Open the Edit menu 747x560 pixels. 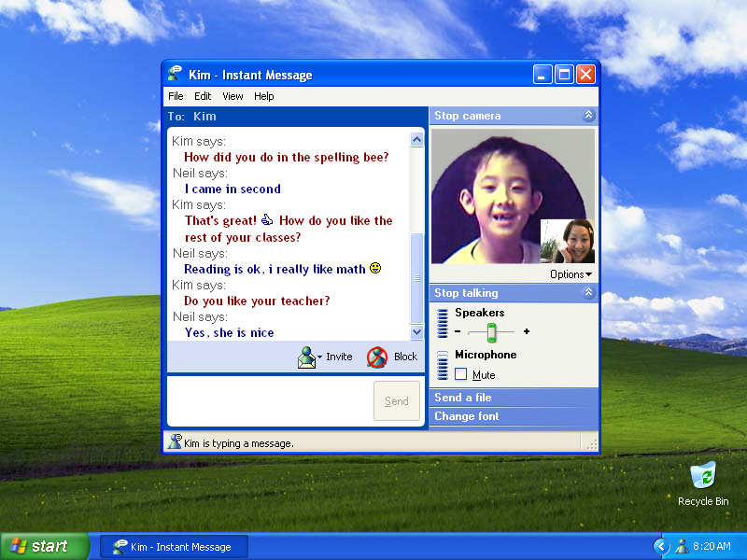203,96
